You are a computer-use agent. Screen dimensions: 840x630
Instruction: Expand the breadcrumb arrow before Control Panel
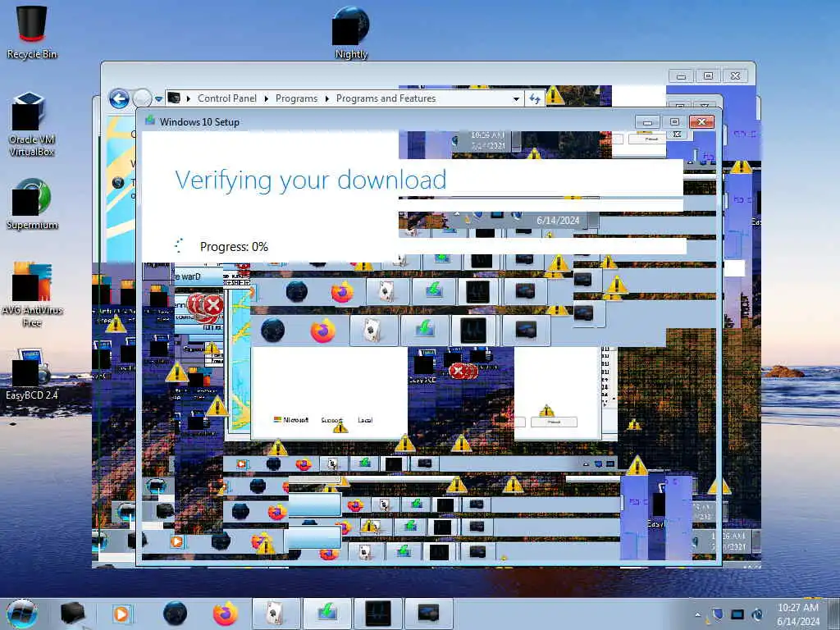pyautogui.click(x=189, y=98)
